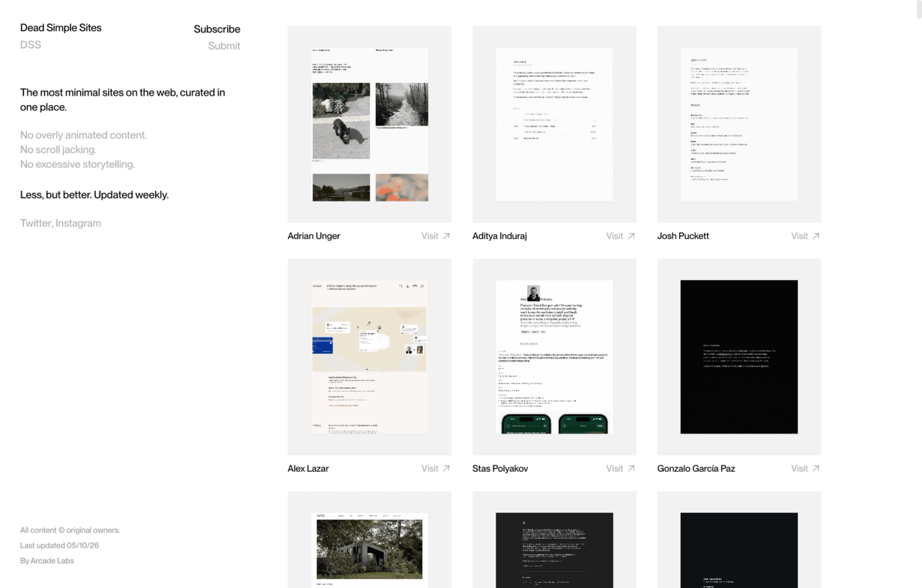922x588 pixels.
Task: Click the Alex Lazar name label
Action: [x=308, y=468]
